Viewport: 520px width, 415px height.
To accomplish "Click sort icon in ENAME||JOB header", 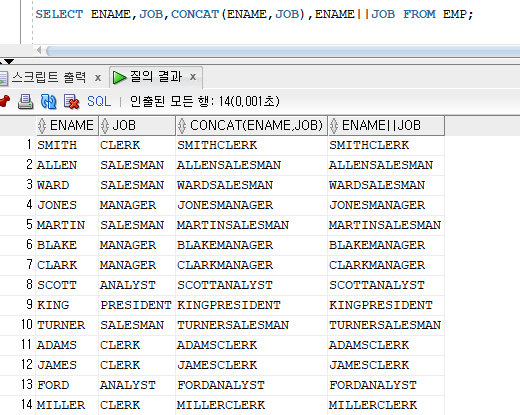I will (334, 126).
